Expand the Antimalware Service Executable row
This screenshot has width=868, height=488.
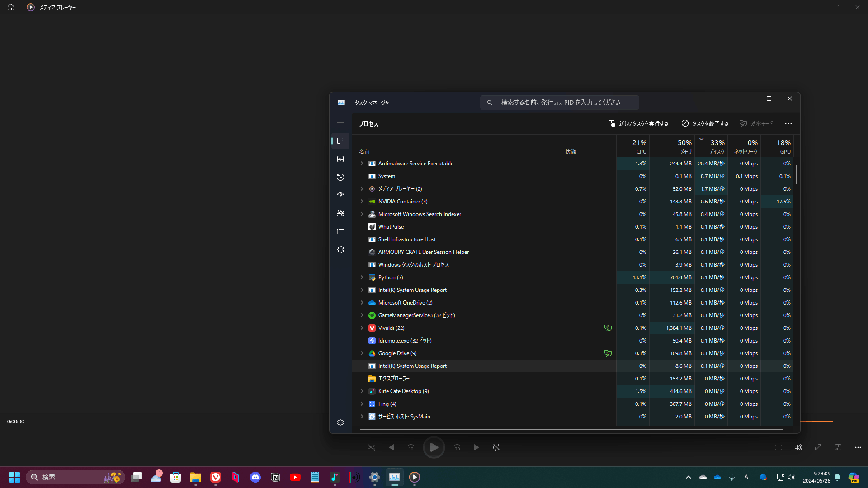362,164
